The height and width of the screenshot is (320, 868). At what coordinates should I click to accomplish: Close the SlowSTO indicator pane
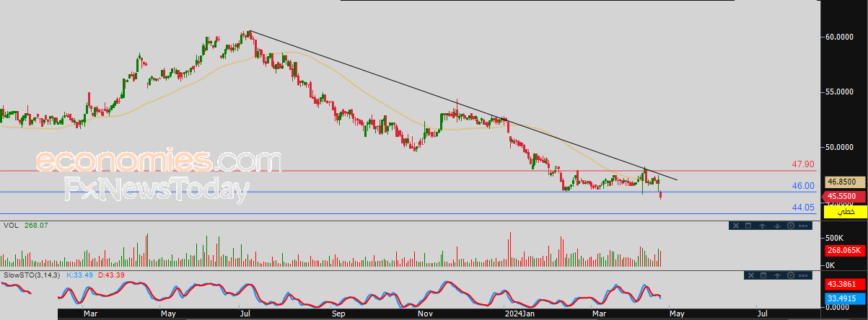point(751,275)
